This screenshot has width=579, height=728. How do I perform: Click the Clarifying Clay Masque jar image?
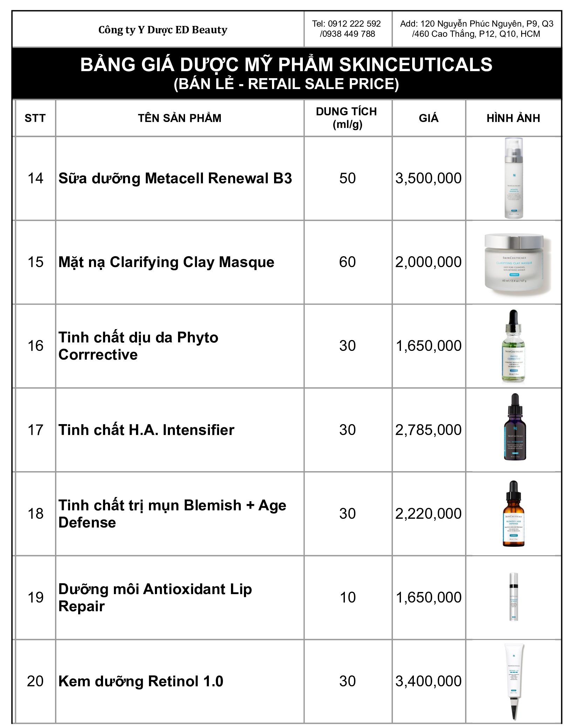514,262
